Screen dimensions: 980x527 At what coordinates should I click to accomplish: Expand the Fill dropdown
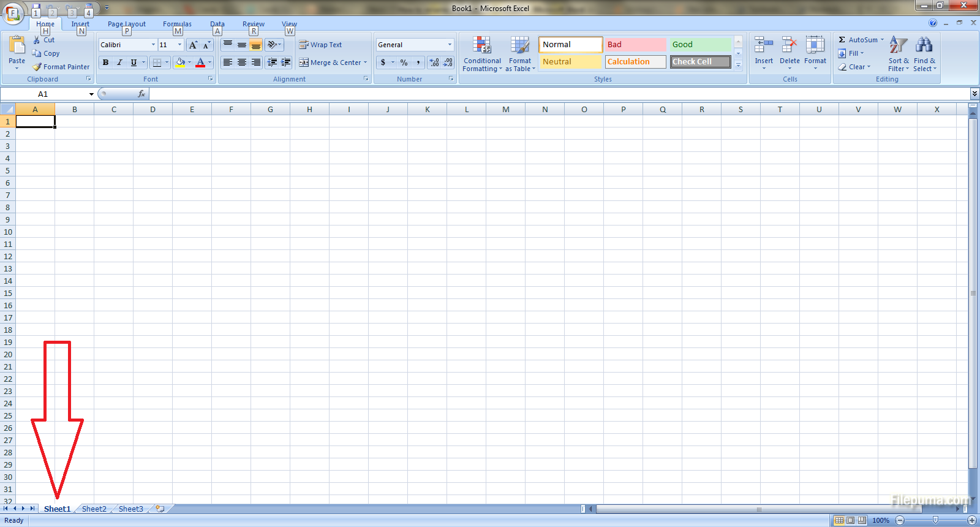[862, 53]
